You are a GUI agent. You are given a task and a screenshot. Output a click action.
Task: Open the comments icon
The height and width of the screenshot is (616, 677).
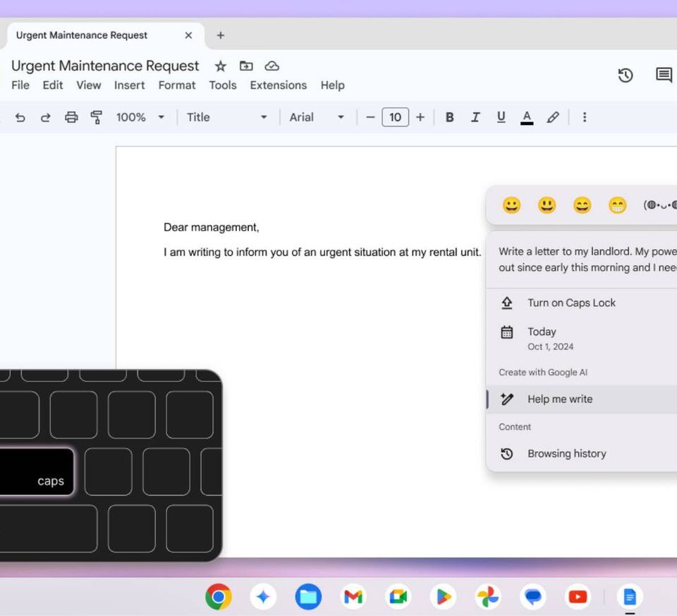click(x=663, y=76)
